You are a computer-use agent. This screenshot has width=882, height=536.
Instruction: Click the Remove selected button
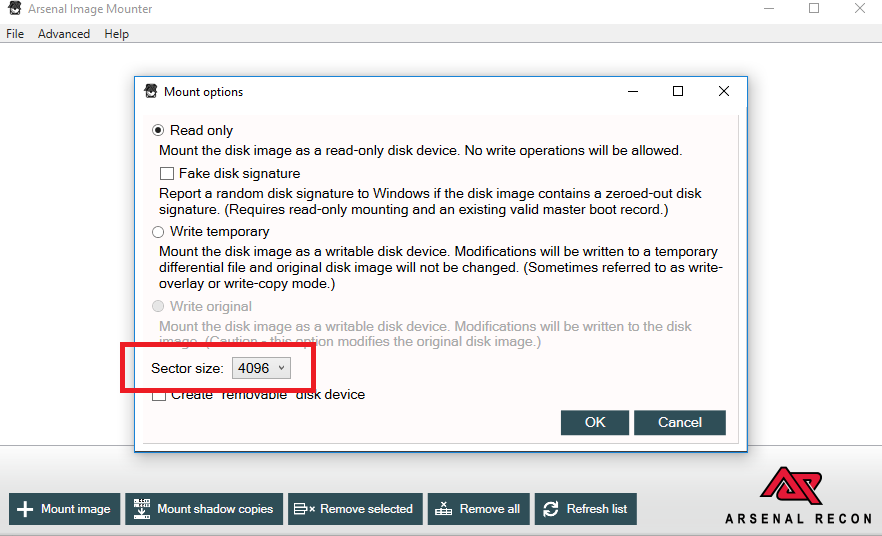355,509
